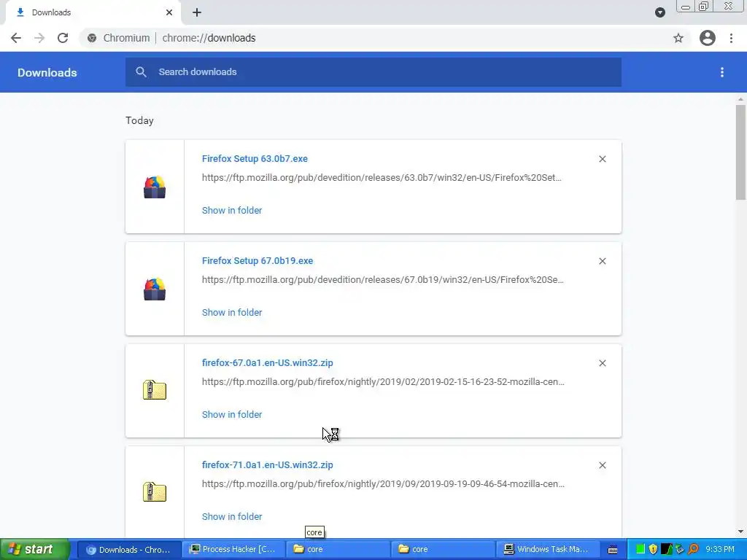Screen dimensions: 747x560
Task: Click the on-screen keyboard icon in taskbar
Action: click(x=613, y=550)
